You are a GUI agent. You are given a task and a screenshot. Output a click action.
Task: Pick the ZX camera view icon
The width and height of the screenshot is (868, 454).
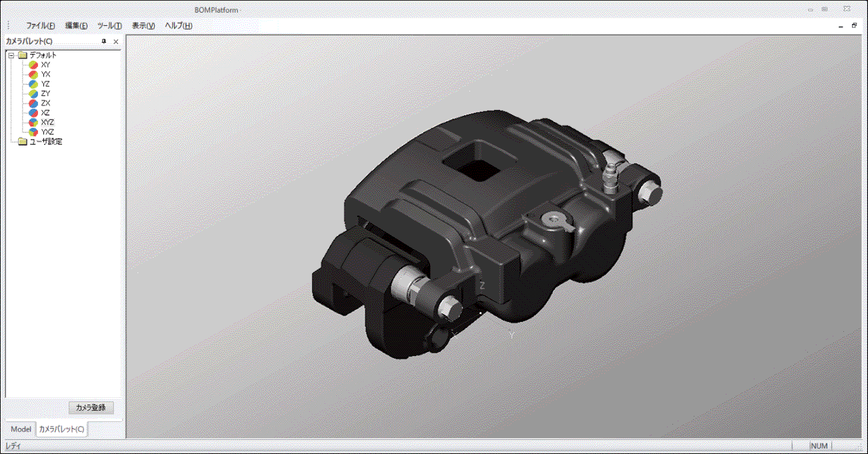pyautogui.click(x=33, y=103)
